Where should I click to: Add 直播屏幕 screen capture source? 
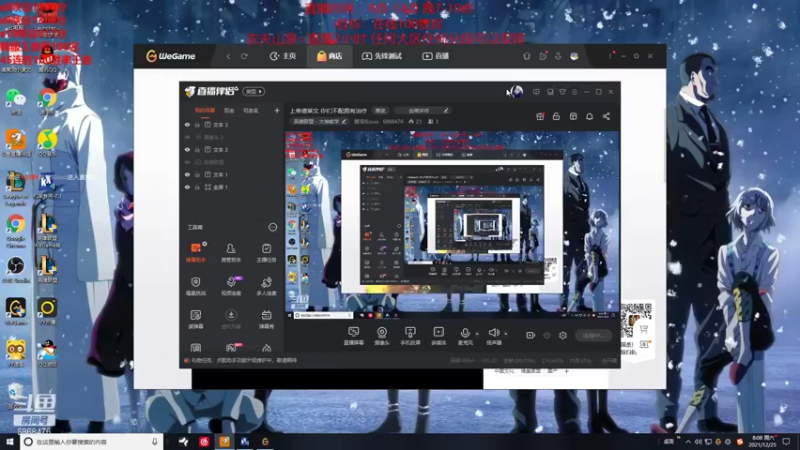click(x=354, y=336)
